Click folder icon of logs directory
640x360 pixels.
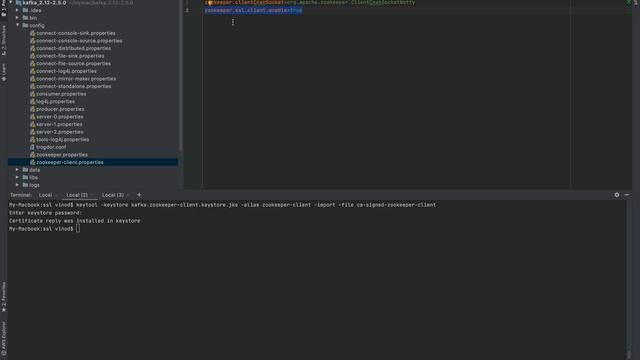[x=25, y=185]
